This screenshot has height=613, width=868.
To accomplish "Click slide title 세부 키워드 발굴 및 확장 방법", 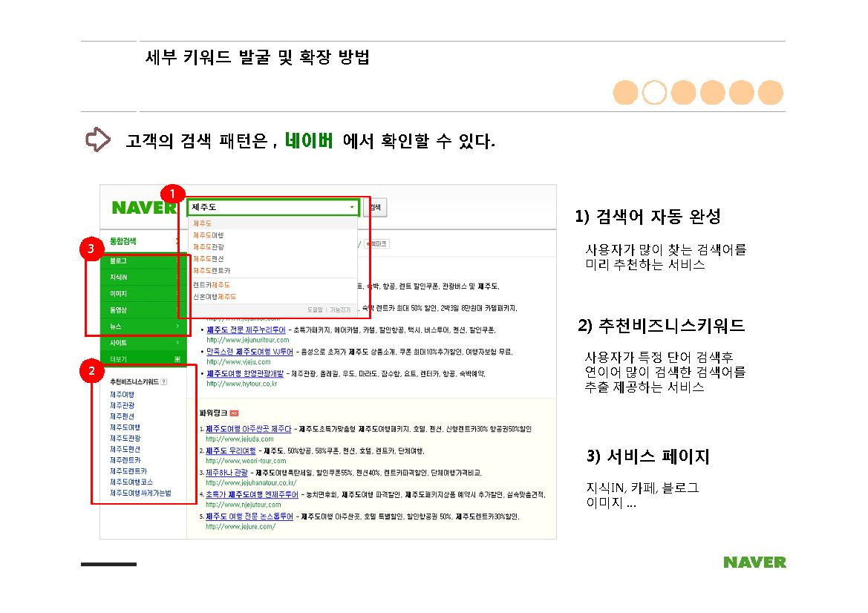I will (258, 57).
